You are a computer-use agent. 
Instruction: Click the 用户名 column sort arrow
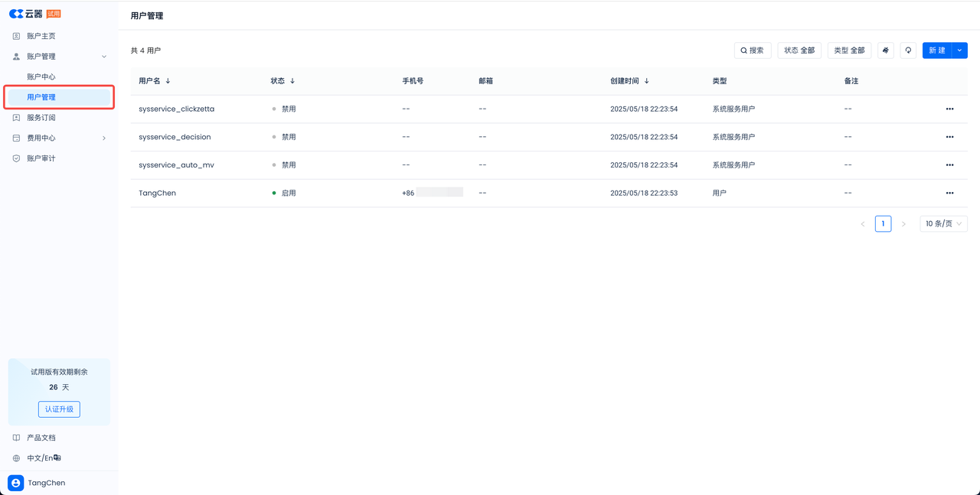tap(168, 81)
